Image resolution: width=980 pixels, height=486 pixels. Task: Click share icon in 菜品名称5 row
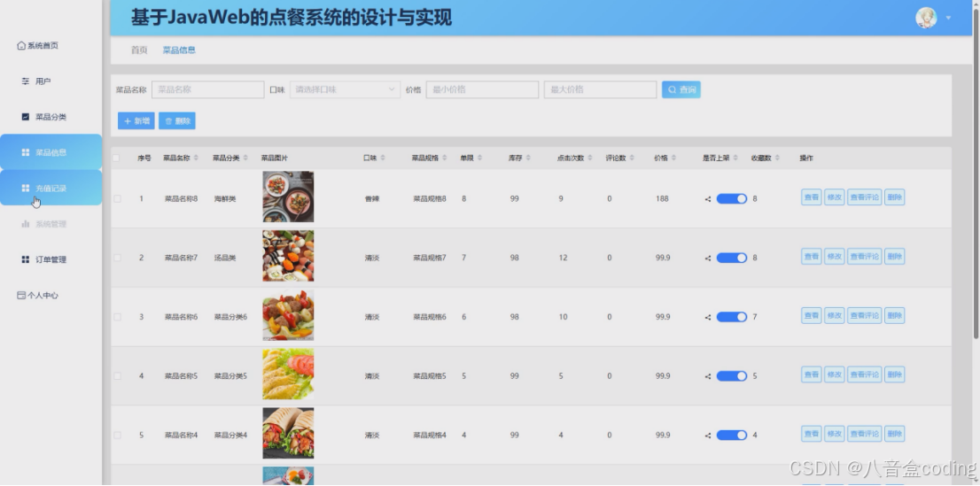point(708,377)
